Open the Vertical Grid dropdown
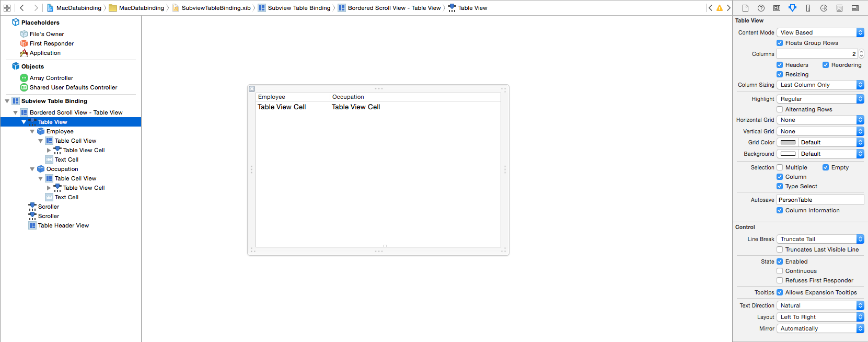This screenshot has height=342, width=868. point(820,131)
